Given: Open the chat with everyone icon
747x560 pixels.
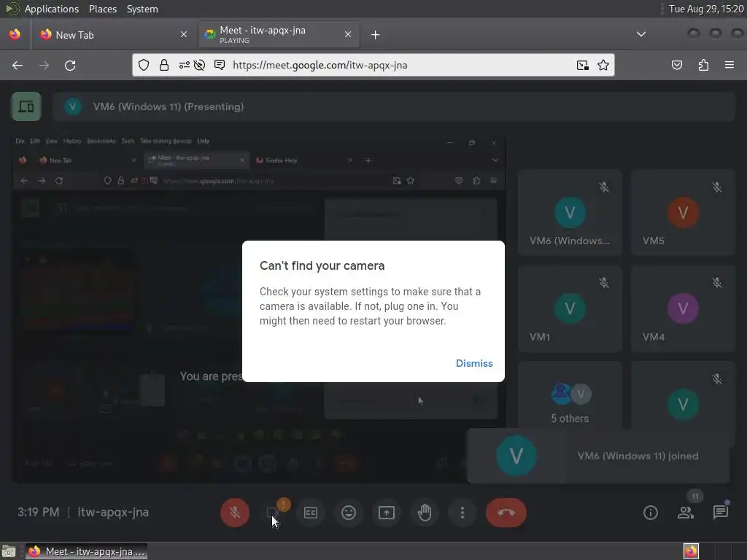Looking at the screenshot, I should pos(720,513).
